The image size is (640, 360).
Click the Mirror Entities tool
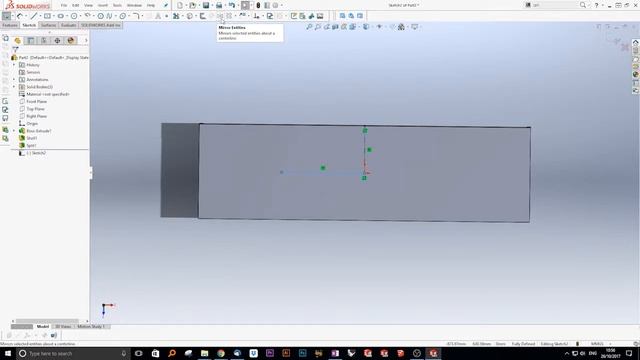220,16
